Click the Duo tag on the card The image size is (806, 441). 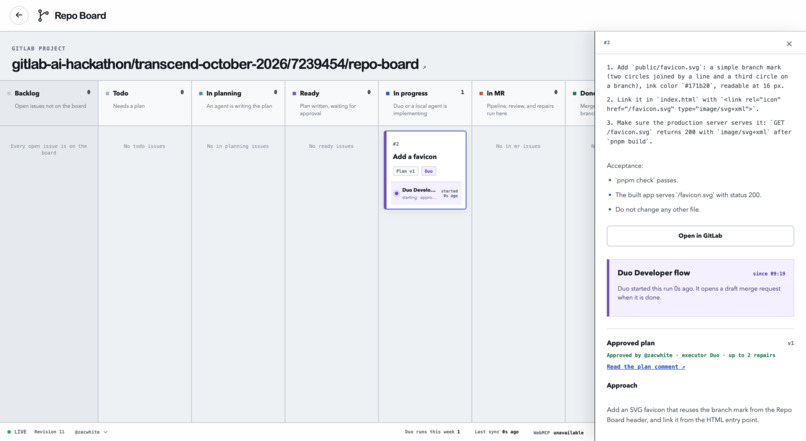[x=429, y=171]
